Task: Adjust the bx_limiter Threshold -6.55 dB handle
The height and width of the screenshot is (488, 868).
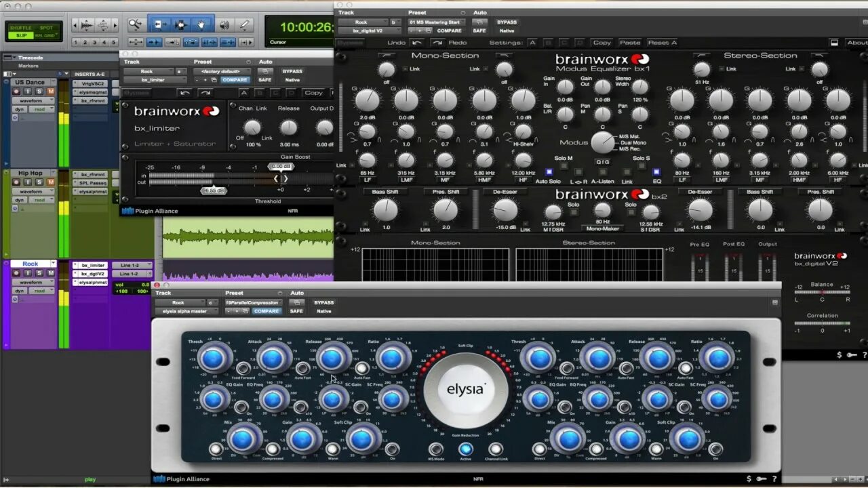Action: [213, 190]
